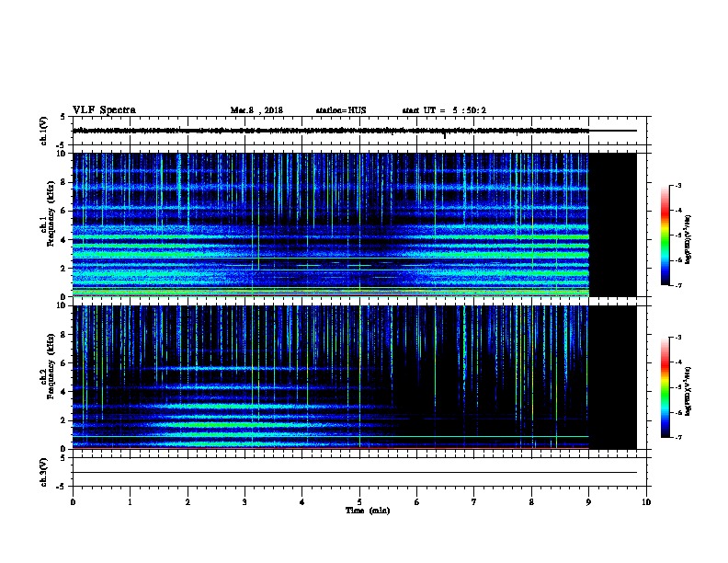Click the '0' tick label on the time axis
Screen dimensions: 728x563
click(x=73, y=502)
